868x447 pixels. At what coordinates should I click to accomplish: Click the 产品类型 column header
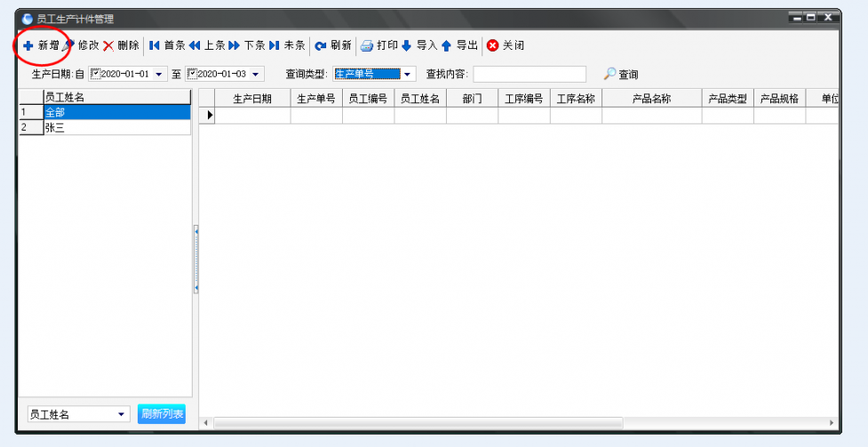point(728,99)
